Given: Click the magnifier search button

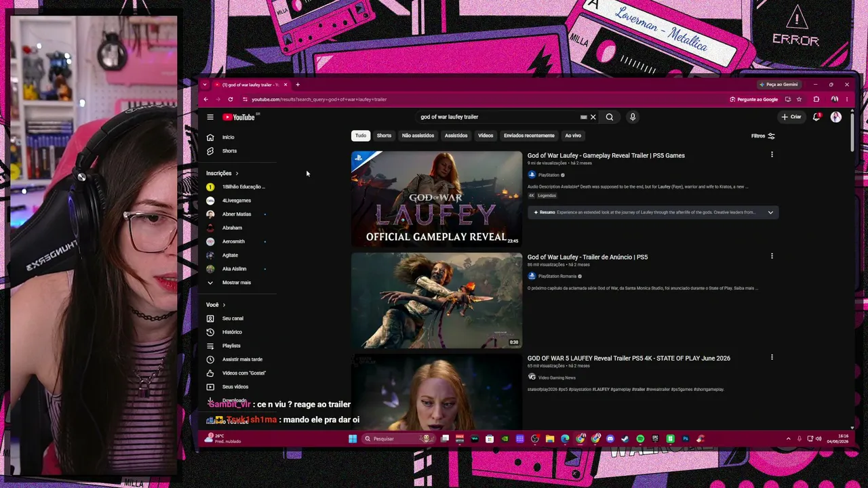Looking at the screenshot, I should coord(610,117).
